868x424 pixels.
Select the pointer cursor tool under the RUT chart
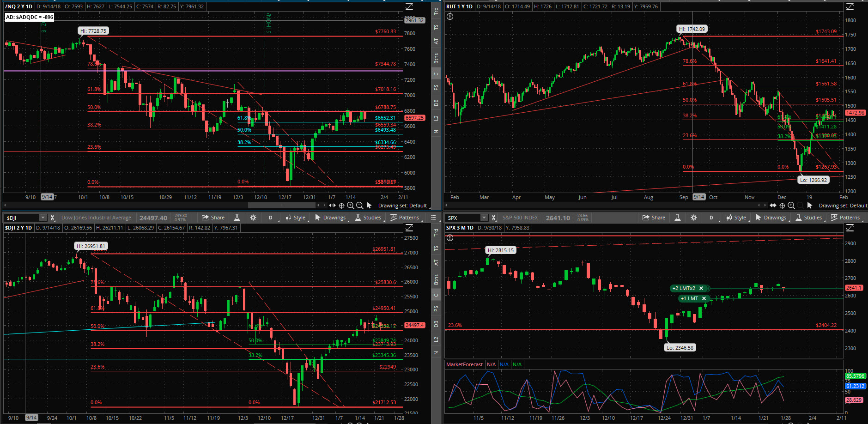810,206
